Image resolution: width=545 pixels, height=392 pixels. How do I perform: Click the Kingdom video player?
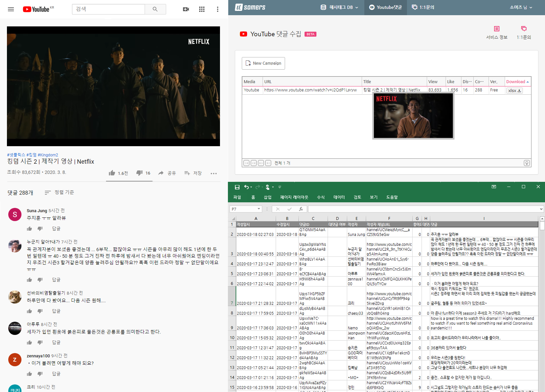click(113, 86)
